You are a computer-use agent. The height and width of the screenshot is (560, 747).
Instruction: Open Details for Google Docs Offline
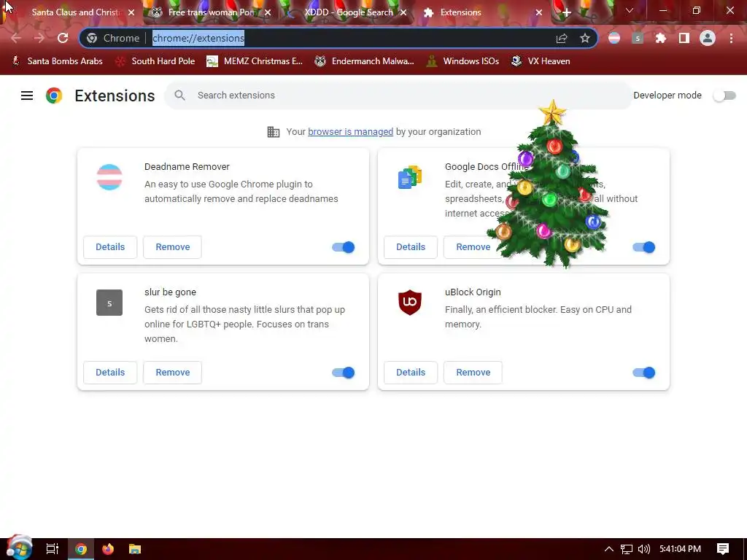pyautogui.click(x=411, y=247)
